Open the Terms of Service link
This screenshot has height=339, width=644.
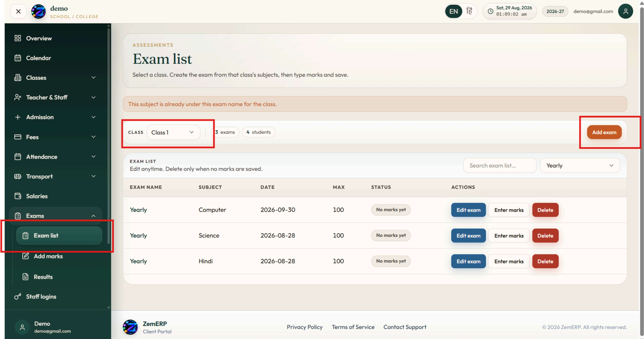[x=353, y=327]
